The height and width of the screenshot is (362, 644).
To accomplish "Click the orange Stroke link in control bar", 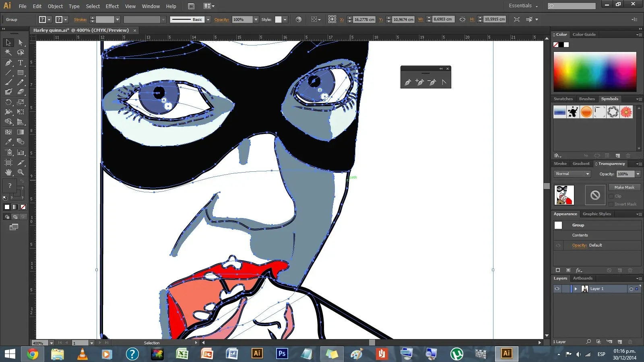I will pos(80,19).
